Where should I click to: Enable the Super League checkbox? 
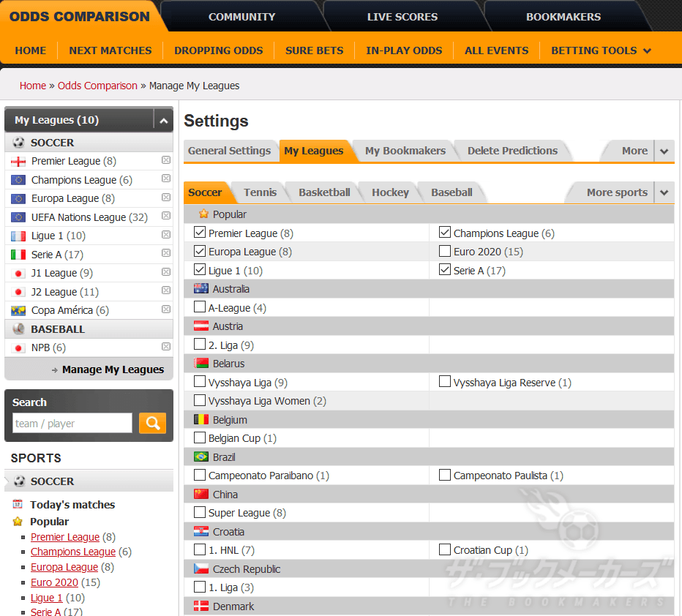[x=200, y=512]
